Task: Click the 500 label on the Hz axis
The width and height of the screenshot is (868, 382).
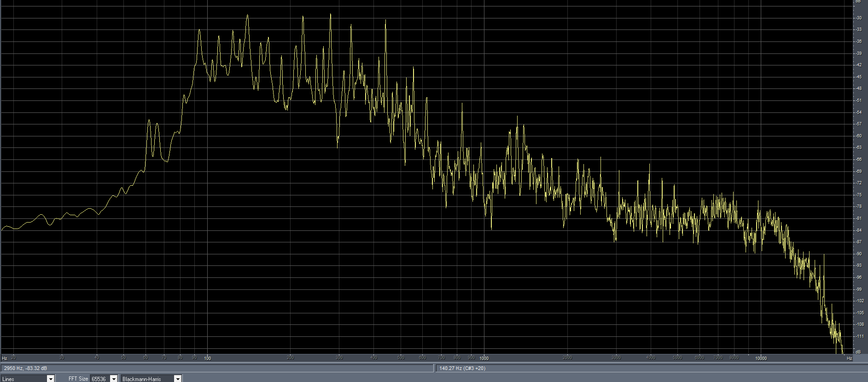Action: pos(401,358)
